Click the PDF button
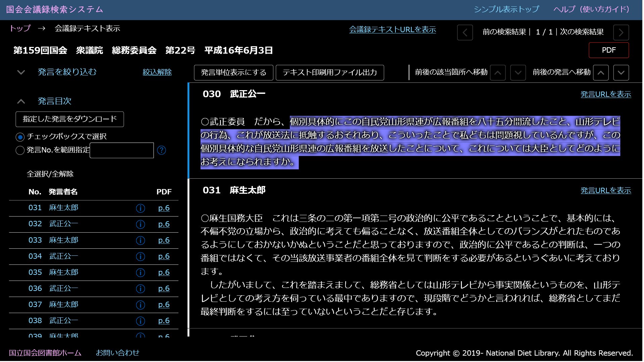Viewport: 644px width, 362px height. point(608,50)
